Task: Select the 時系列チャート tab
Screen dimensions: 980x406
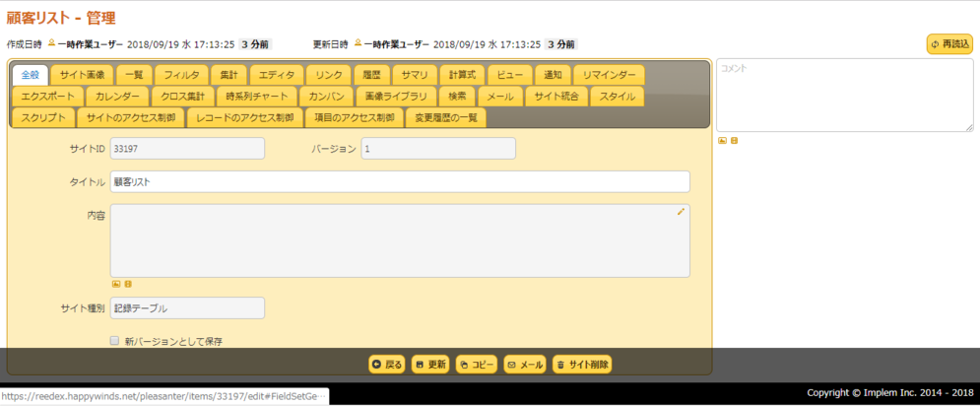Action: point(257,97)
